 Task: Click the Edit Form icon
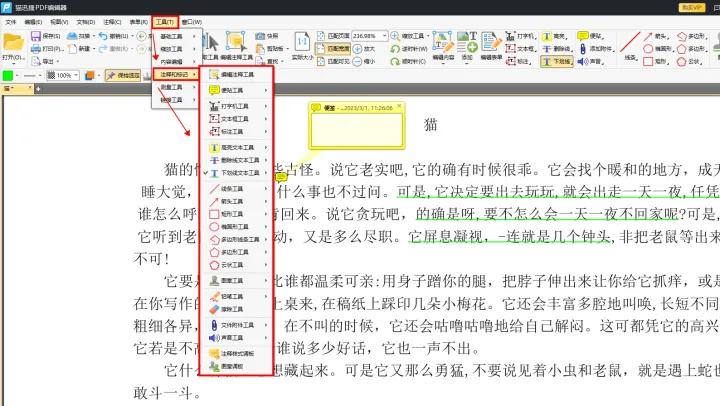point(491,42)
